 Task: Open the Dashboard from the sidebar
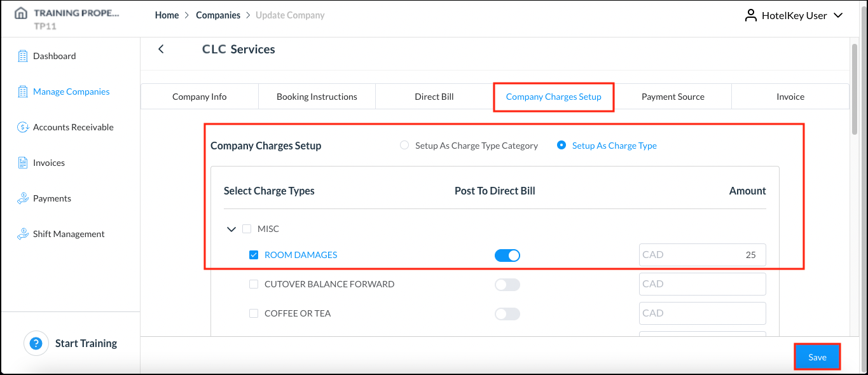(x=55, y=55)
